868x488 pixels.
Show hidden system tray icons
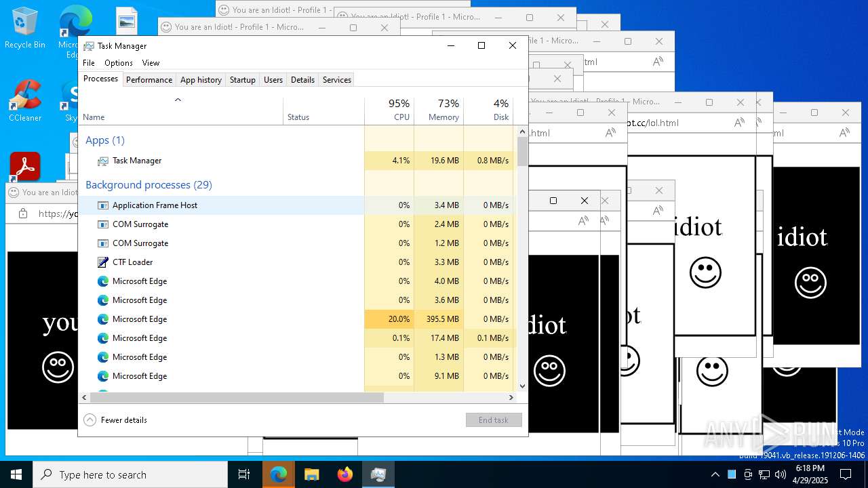pyautogui.click(x=715, y=474)
